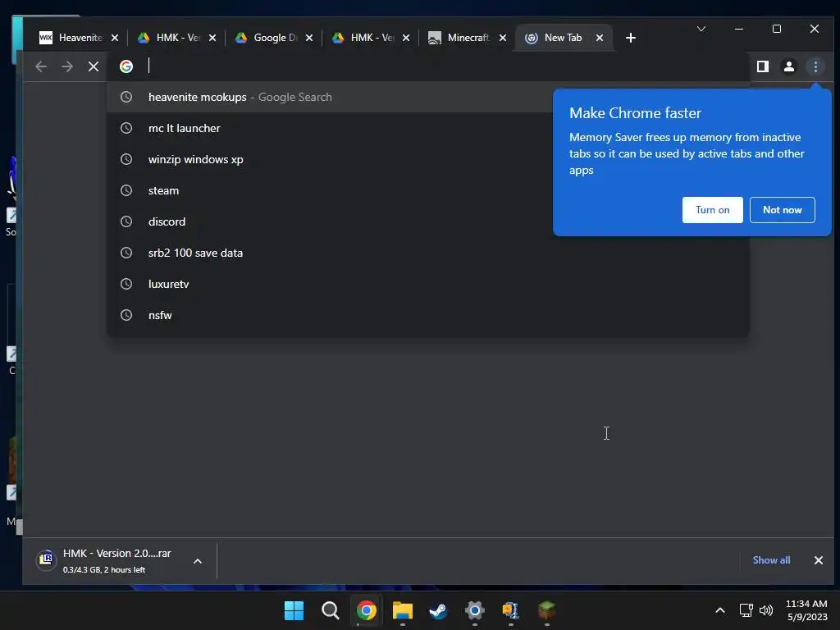
Task: Dismiss Memory Saver with Not now
Action: pos(782,210)
